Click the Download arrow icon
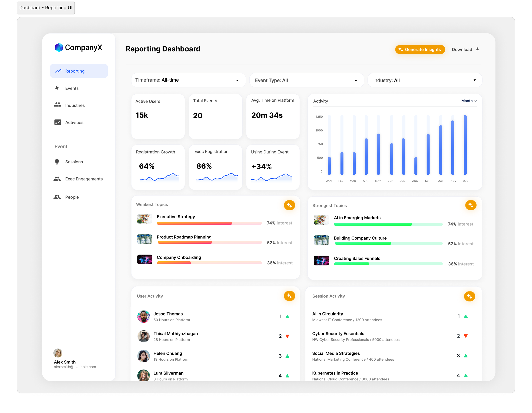The width and height of the screenshot is (532, 413). [x=477, y=49]
